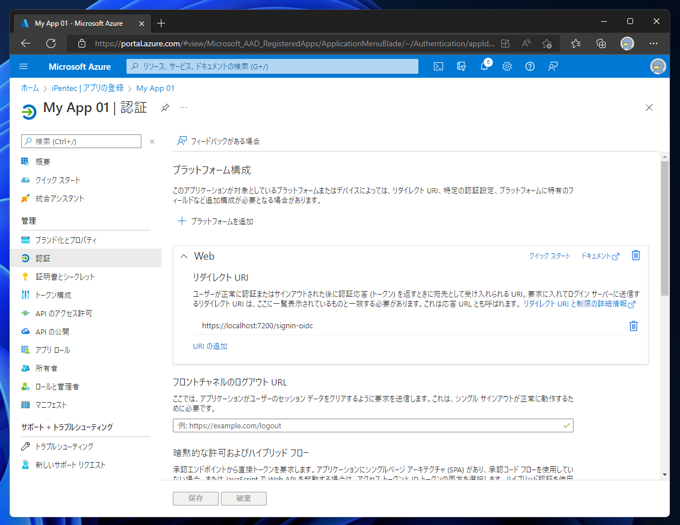Click the 破棄 button
The width and height of the screenshot is (680, 525).
(x=244, y=498)
